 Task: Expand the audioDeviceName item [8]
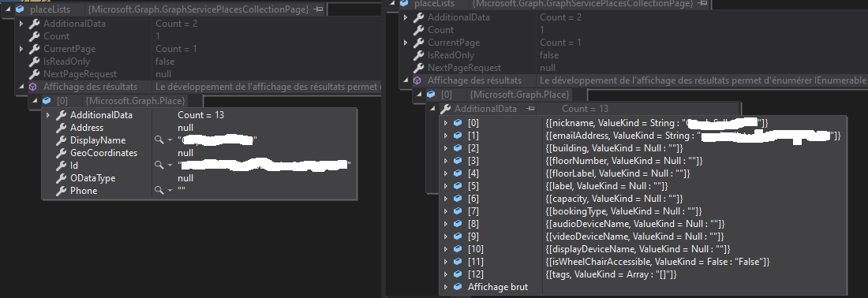[x=446, y=224]
